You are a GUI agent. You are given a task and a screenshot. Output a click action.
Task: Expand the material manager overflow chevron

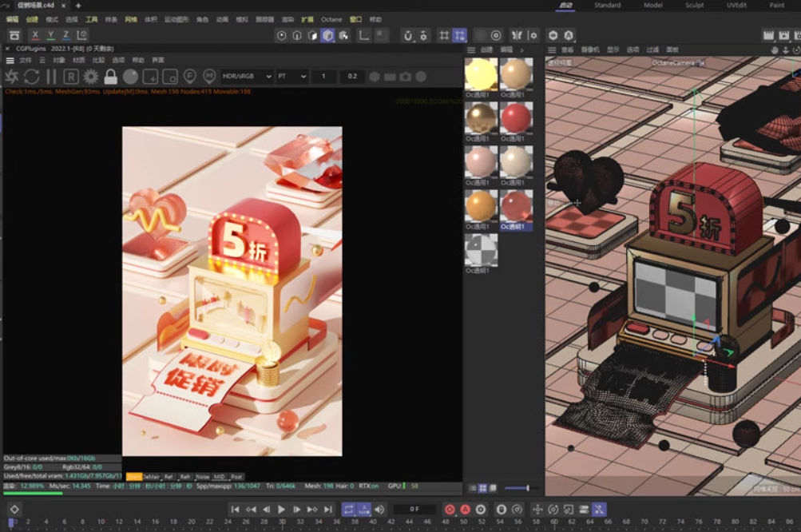click(522, 50)
